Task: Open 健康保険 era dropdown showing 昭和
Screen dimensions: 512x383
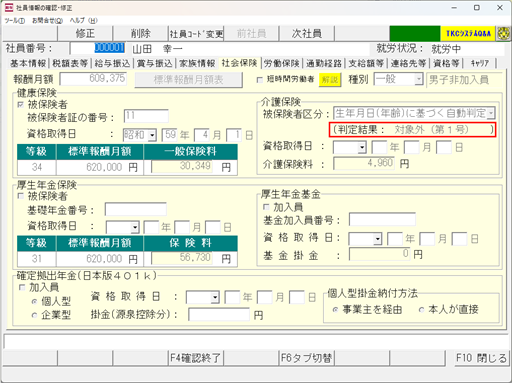Action: tap(152, 135)
